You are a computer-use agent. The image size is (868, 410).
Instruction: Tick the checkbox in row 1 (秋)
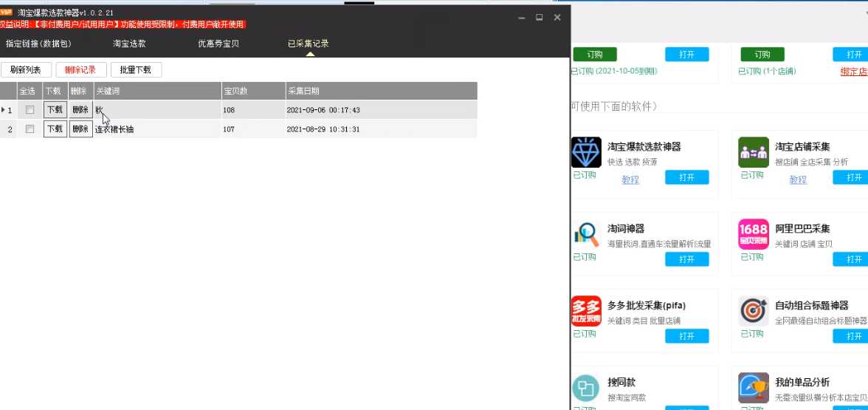[x=30, y=109]
